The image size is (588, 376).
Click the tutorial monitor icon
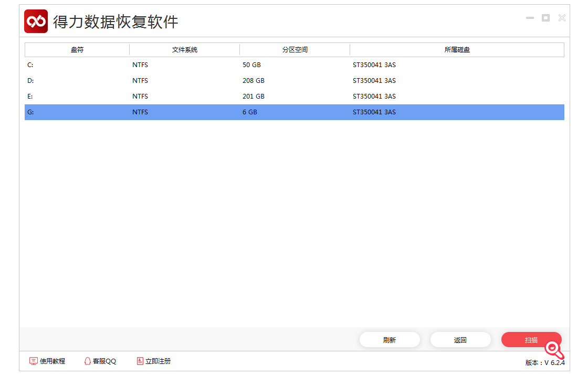point(34,361)
